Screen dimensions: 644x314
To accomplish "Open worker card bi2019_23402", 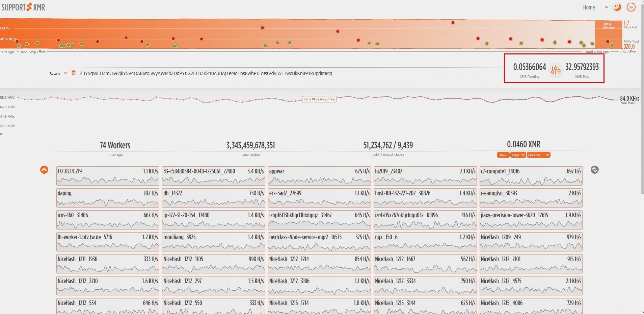I will coord(425,175).
